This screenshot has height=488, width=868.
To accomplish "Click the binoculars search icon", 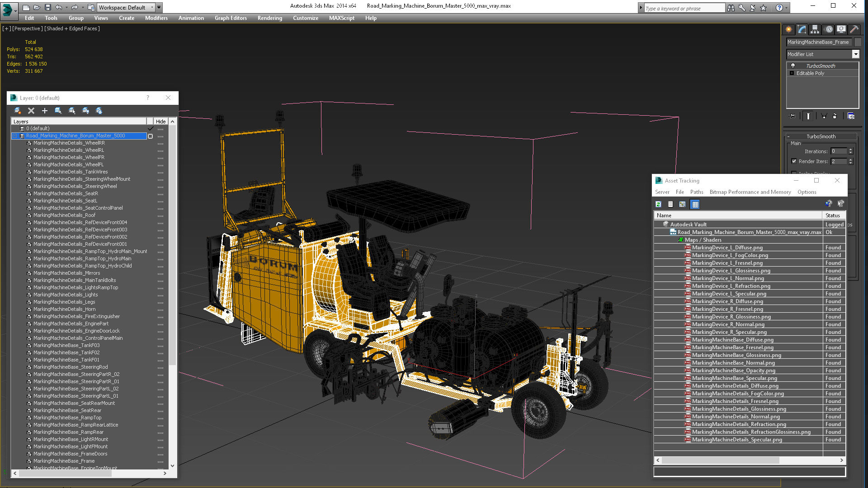I will pyautogui.click(x=731, y=8).
